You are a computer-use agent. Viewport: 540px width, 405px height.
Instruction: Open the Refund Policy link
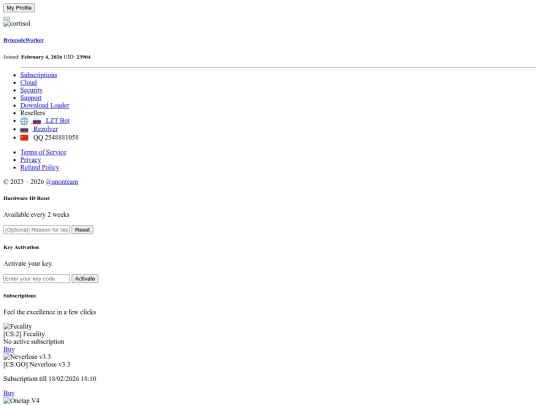(40, 167)
